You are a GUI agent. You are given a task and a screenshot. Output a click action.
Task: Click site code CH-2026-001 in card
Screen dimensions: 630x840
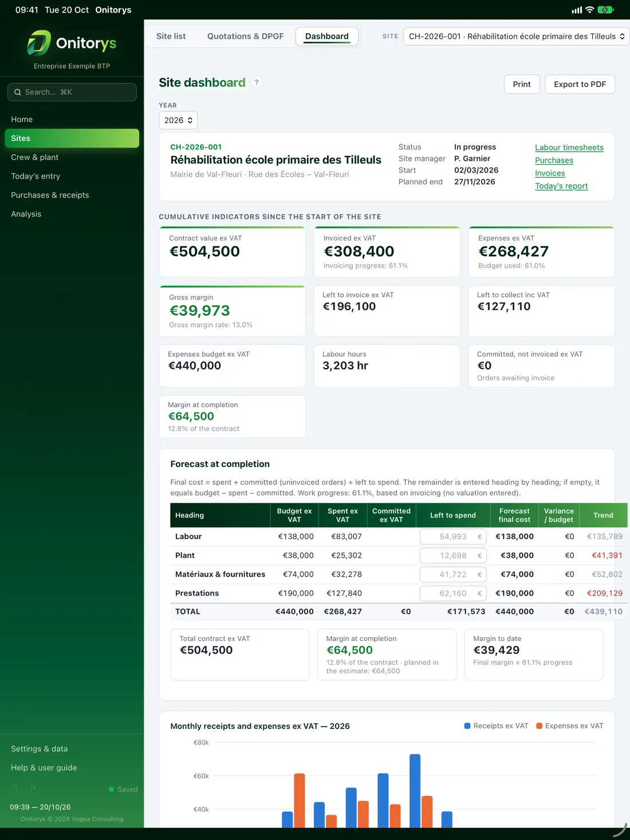196,147
